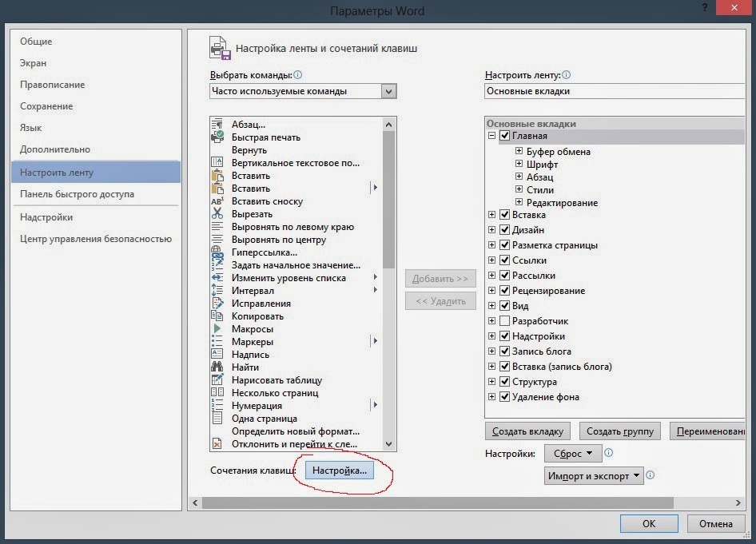Open Центр управления безопасностью category
Screen dimensions: 756x544
point(96,239)
